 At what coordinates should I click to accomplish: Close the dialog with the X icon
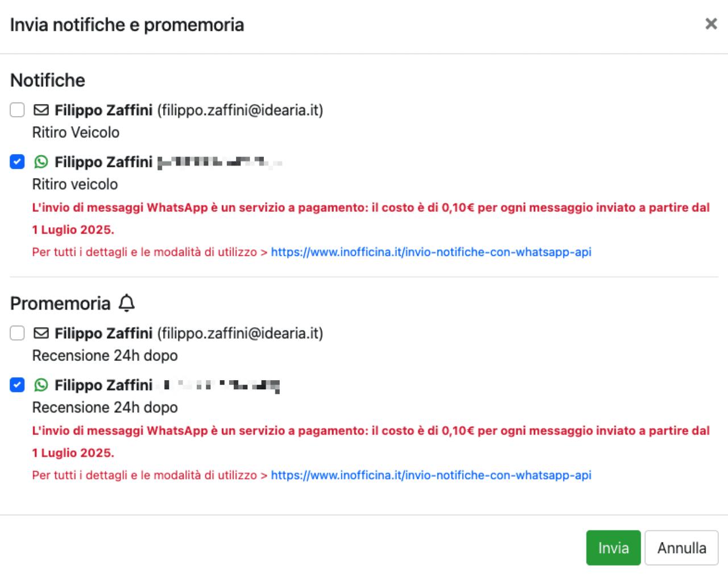click(x=711, y=24)
